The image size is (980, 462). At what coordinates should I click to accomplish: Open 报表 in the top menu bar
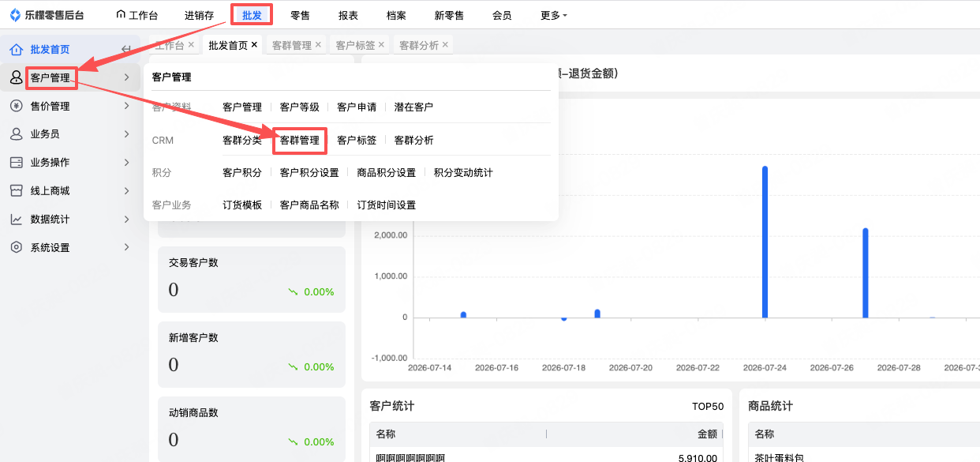click(348, 15)
